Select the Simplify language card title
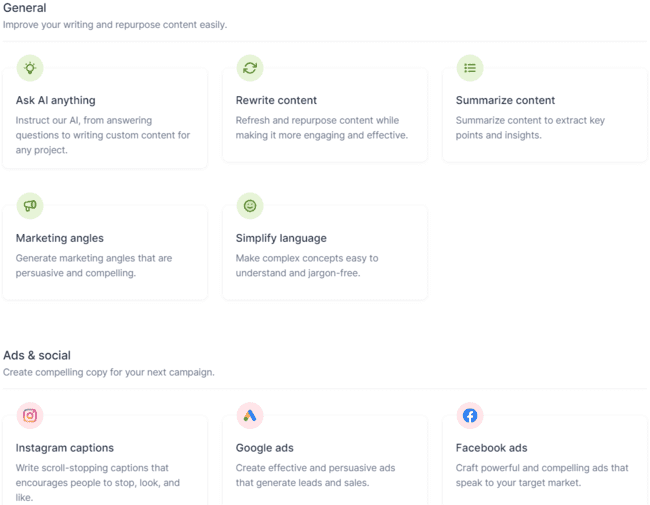Viewport: 650px width, 505px height. click(281, 238)
